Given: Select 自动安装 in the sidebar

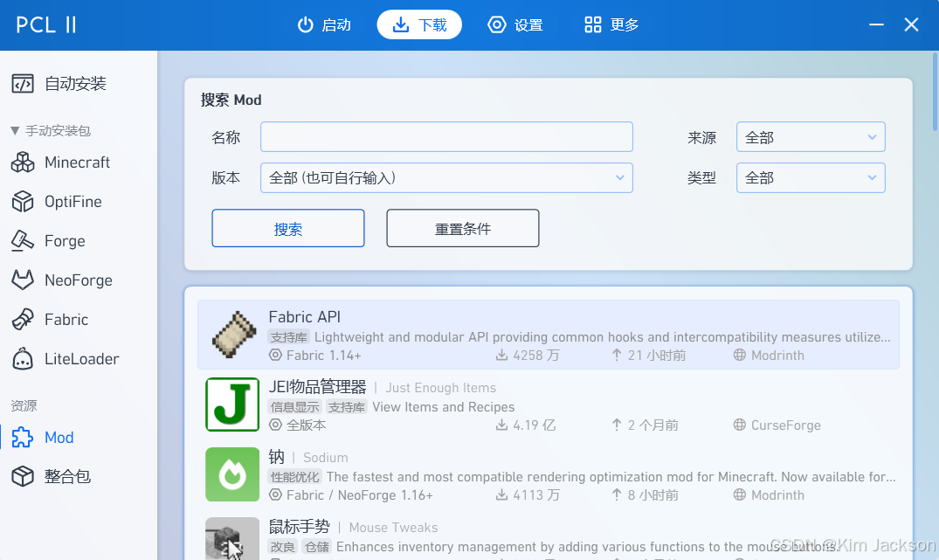Looking at the screenshot, I should (x=79, y=83).
